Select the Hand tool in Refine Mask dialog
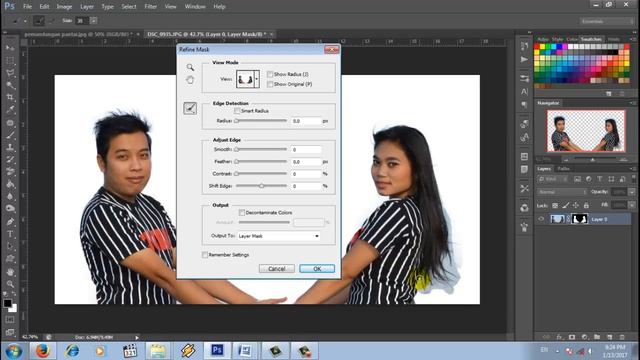This screenshot has width=640, height=360. click(190, 80)
